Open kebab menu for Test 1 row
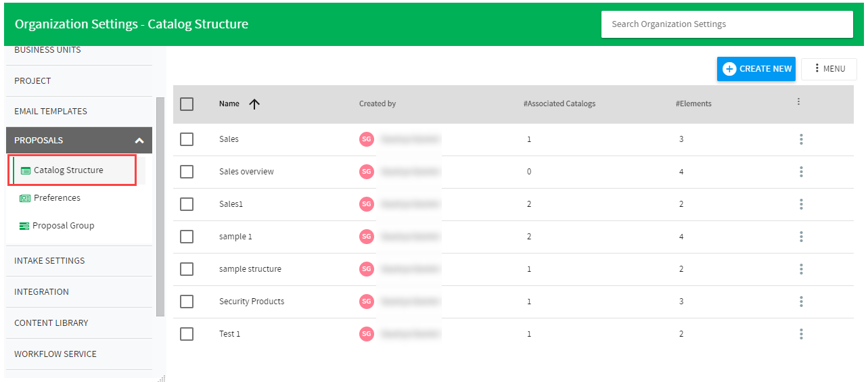 pyautogui.click(x=801, y=334)
